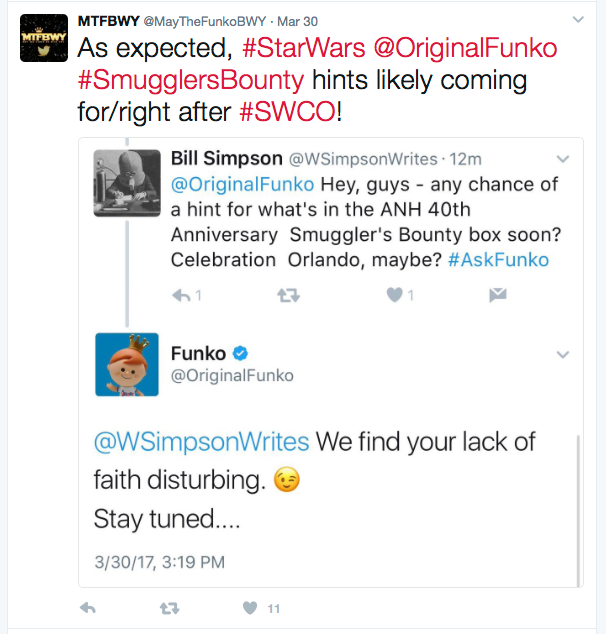Like the MTFBWY tweet with 11 likes
The width and height of the screenshot is (606, 634).
tap(249, 607)
